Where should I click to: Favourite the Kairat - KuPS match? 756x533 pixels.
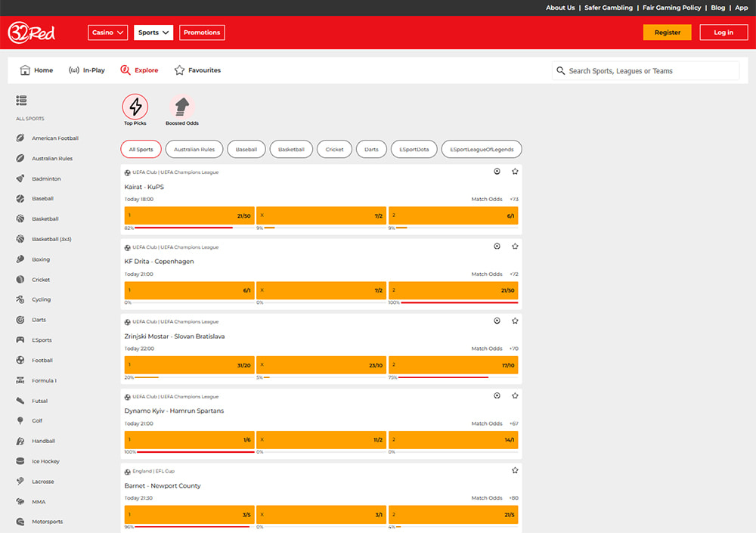[515, 171]
